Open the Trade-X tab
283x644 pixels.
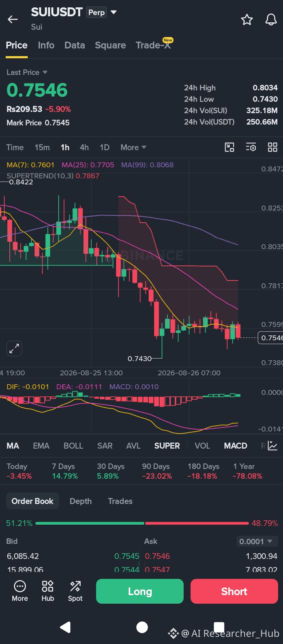click(x=154, y=44)
